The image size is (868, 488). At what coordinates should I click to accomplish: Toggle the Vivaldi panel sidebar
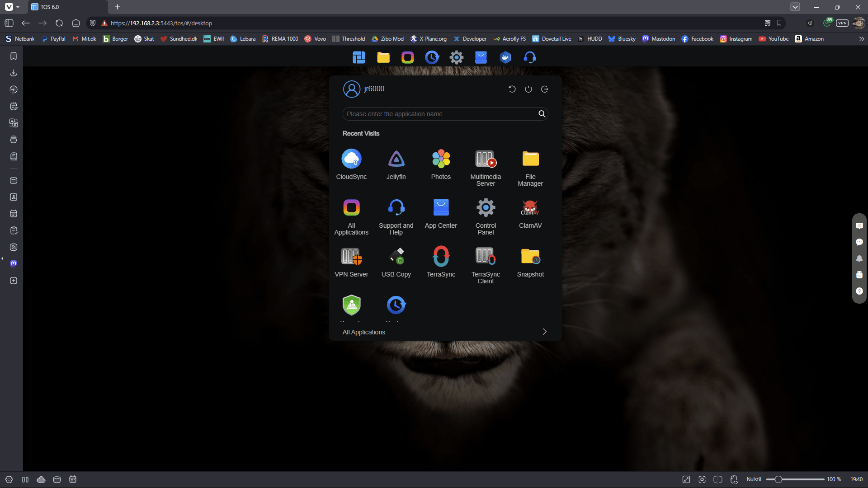tap(9, 23)
